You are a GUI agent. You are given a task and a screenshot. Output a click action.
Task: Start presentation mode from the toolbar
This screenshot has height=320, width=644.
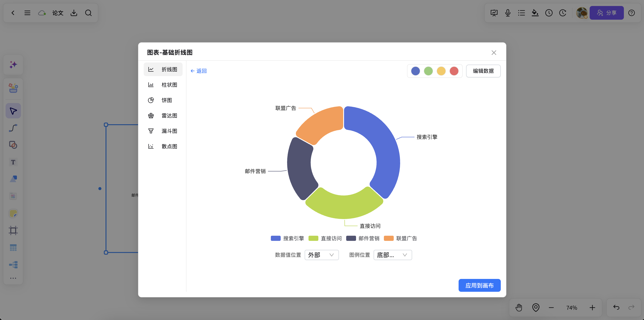(x=494, y=13)
